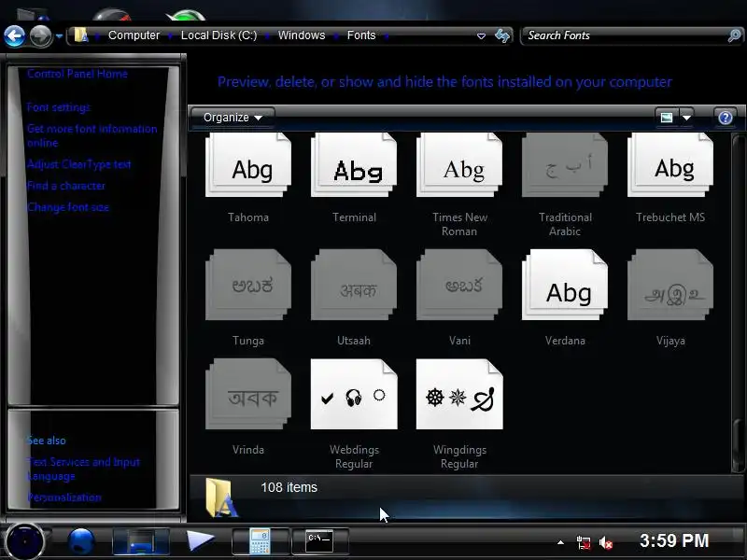Click Fonts in the address breadcrumb
This screenshot has height=560, width=747.
pos(361,35)
